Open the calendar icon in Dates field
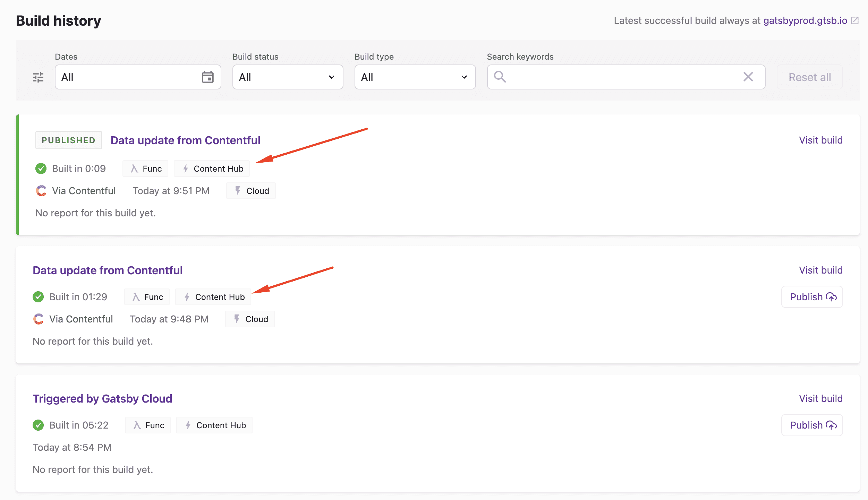The height and width of the screenshot is (500, 868). pyautogui.click(x=207, y=77)
